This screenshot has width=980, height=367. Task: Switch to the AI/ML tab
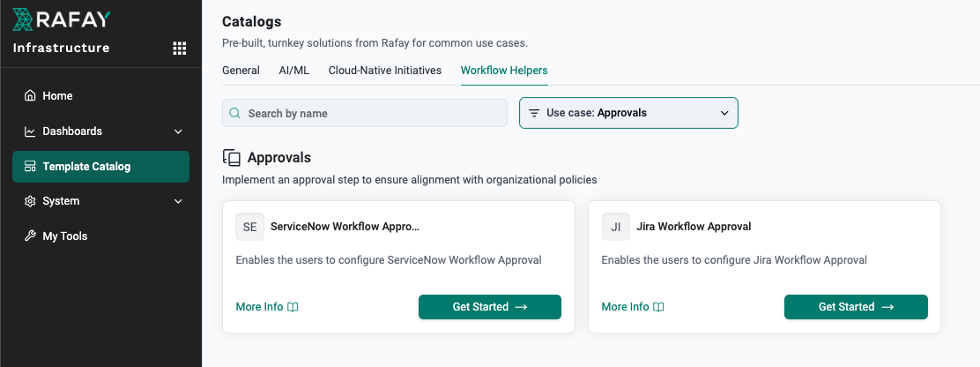click(293, 71)
